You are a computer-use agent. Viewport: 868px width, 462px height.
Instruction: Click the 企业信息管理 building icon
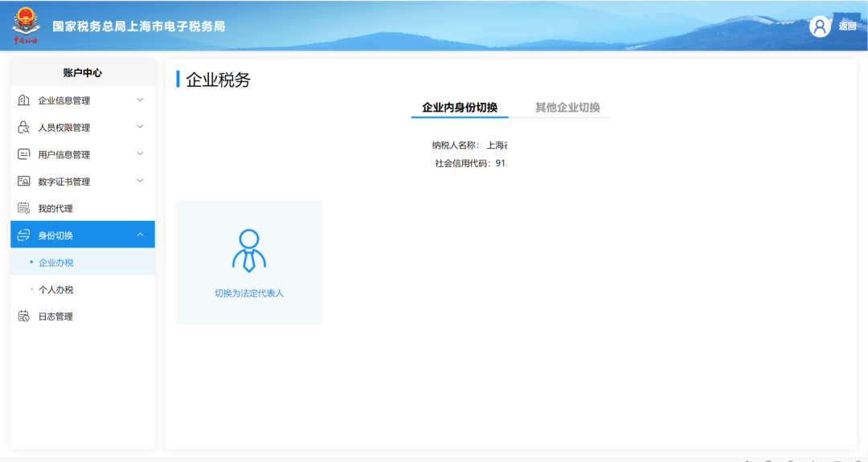[x=24, y=100]
